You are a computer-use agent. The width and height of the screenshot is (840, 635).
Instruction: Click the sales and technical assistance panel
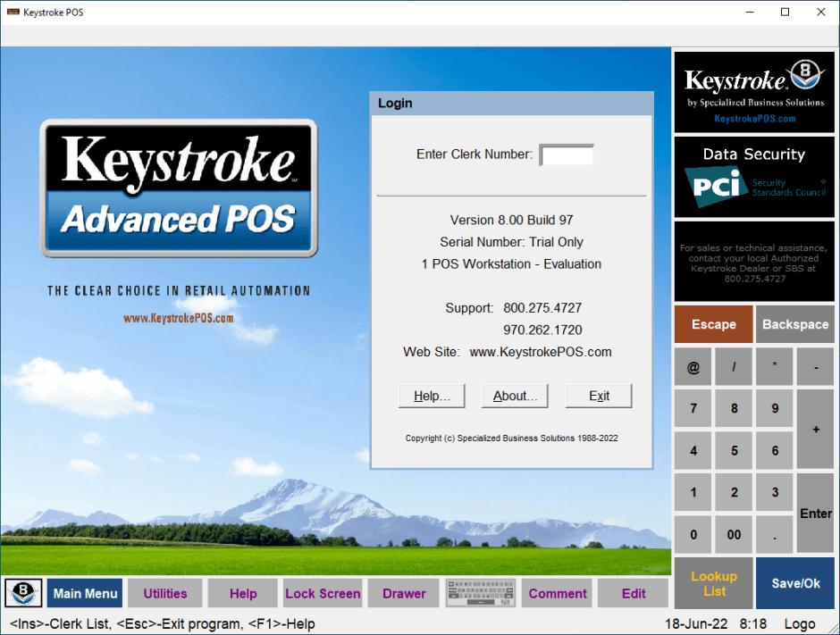click(x=754, y=263)
